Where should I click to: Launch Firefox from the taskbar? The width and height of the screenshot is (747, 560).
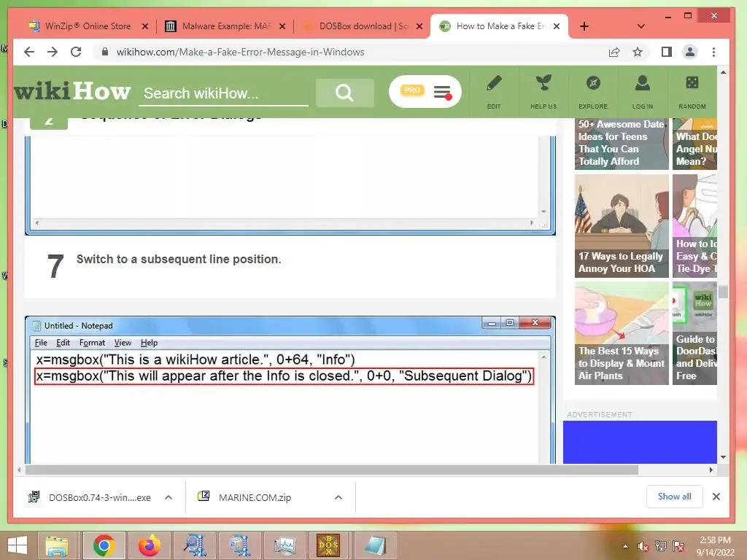click(149, 545)
